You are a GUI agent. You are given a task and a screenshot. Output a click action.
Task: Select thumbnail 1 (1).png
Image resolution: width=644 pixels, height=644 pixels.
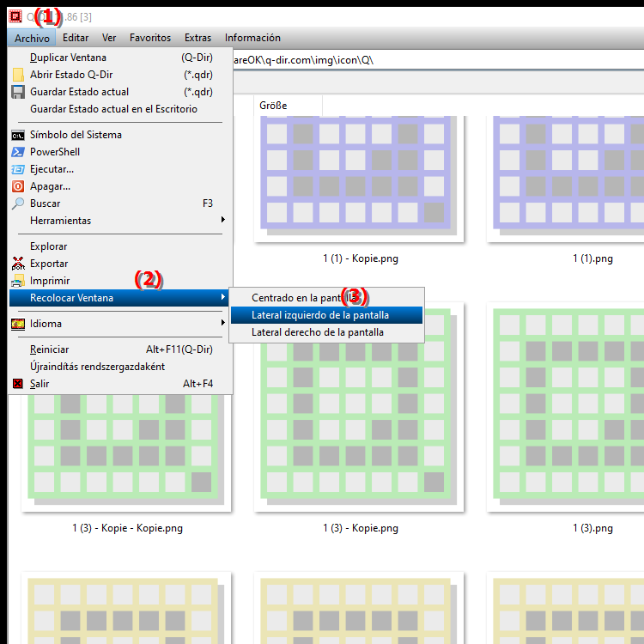(566, 179)
